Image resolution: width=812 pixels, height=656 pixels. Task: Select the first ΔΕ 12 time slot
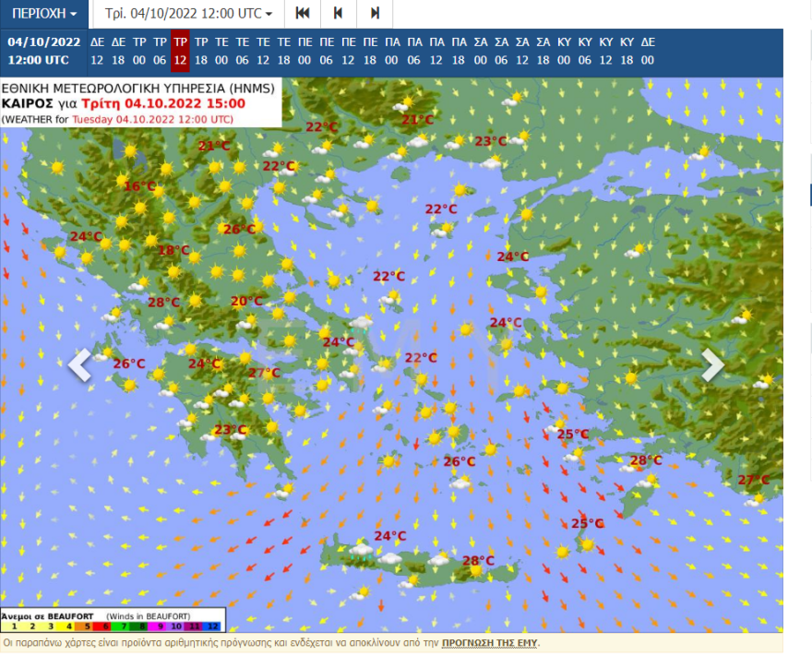coord(97,51)
